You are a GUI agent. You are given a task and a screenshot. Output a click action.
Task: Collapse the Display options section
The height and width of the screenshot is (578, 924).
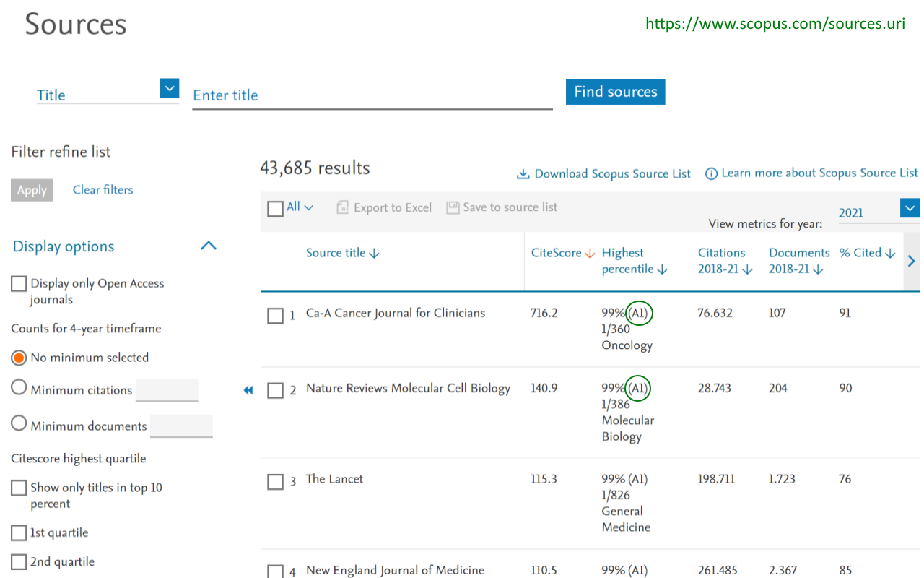[208, 246]
